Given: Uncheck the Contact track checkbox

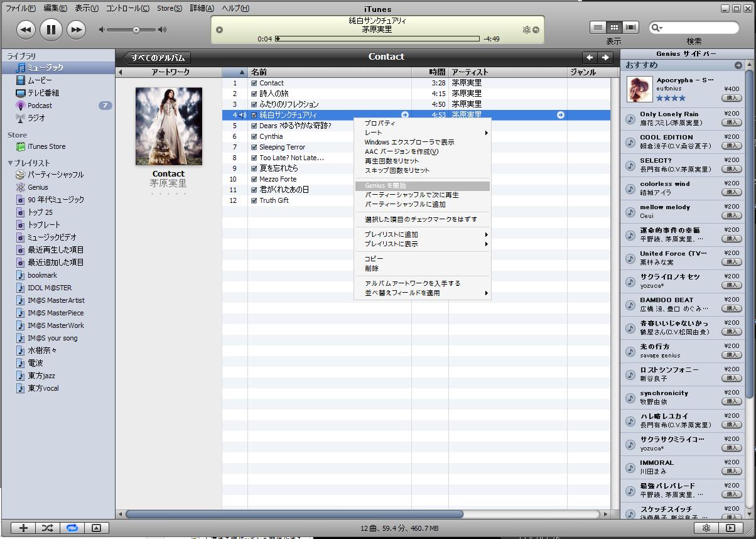Looking at the screenshot, I should [x=254, y=83].
